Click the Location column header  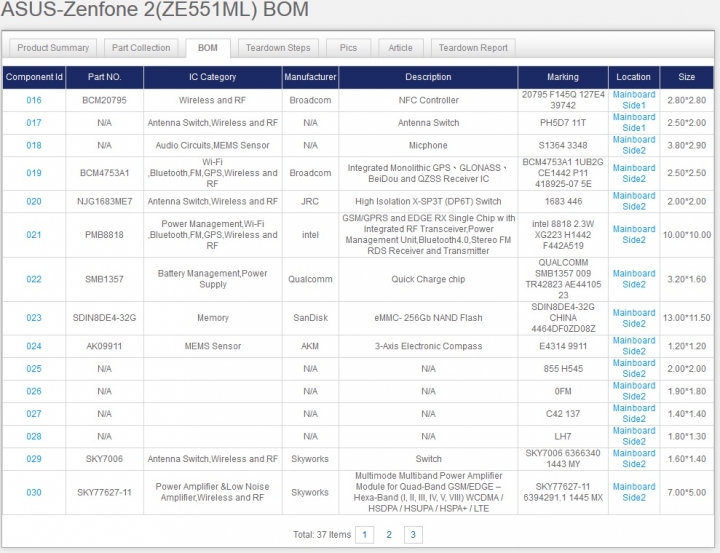click(x=634, y=77)
